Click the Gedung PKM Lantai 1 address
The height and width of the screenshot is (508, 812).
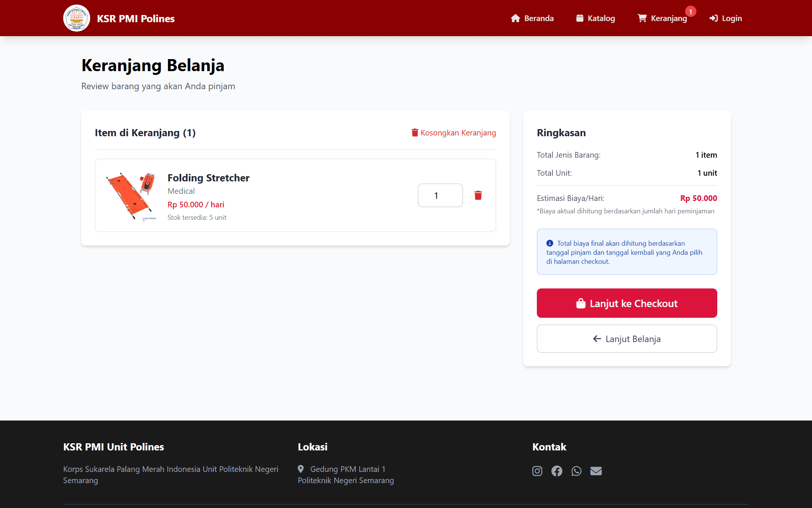[348, 469]
